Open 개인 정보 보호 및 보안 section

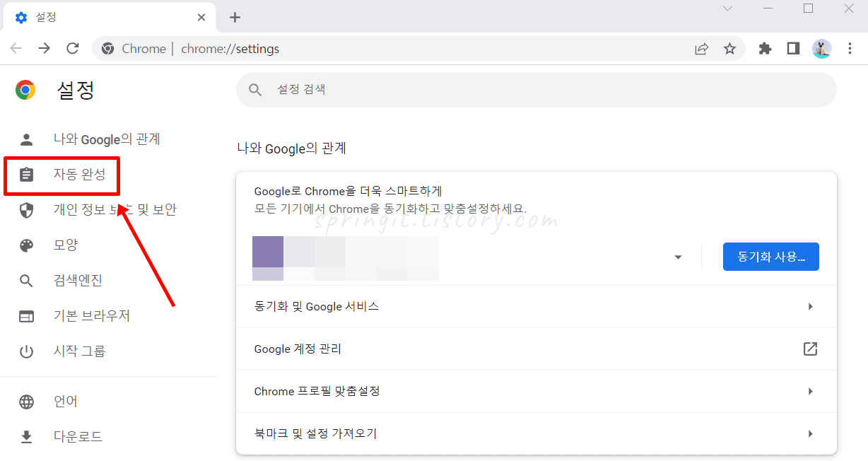click(x=115, y=210)
